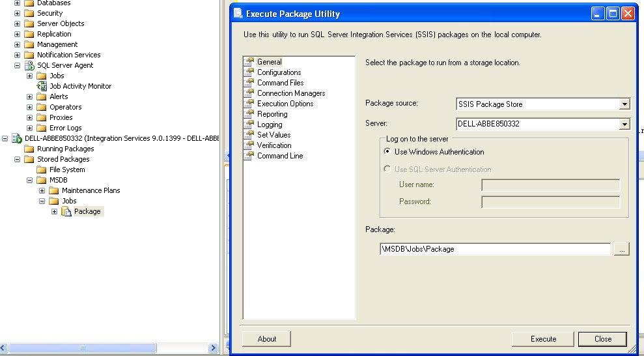The width and height of the screenshot is (644, 356).
Task: Click the Operators folder icon
Action: 41,107
